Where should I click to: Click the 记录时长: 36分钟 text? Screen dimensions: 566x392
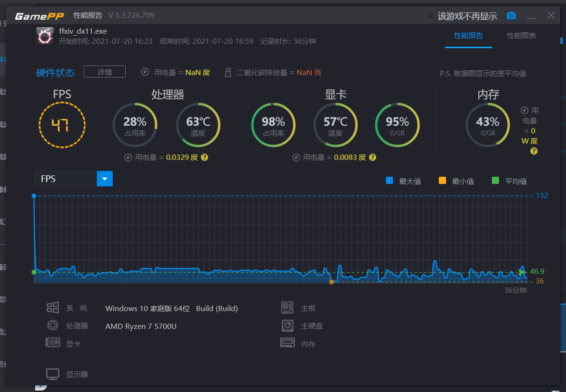288,41
